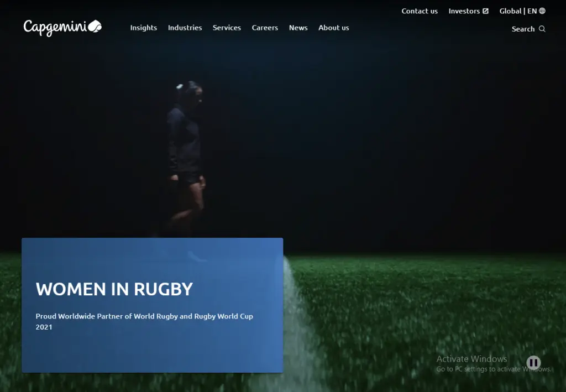Screen dimensions: 566x392
Task: Open the WOMEN IN RUGBY headline
Action: [x=114, y=289]
